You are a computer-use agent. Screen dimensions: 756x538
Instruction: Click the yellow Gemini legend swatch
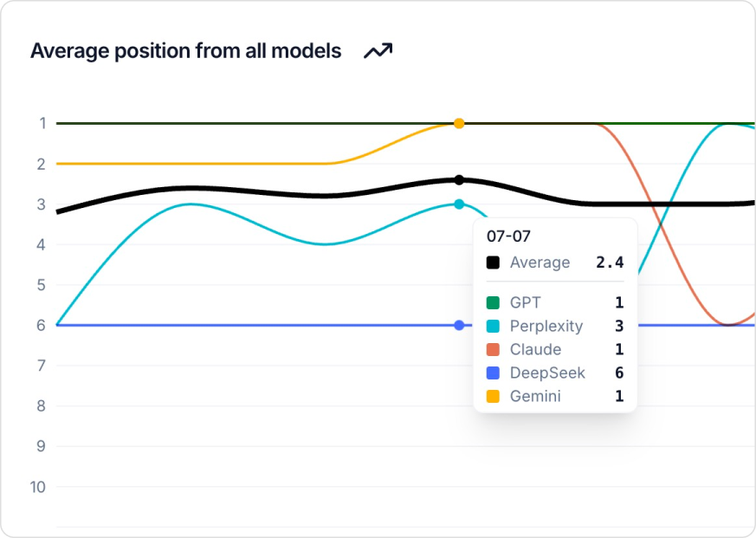coord(493,397)
